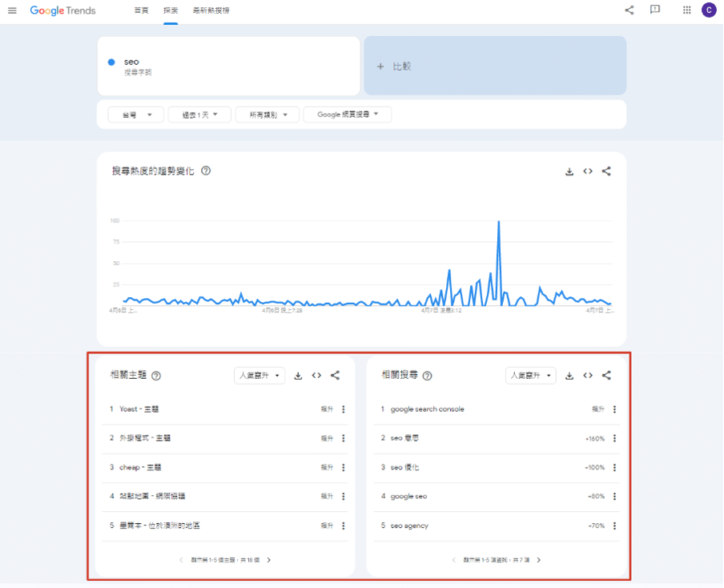Open the 站點地圖 topic row
Viewport: 724px width, 588px height.
click(225, 497)
